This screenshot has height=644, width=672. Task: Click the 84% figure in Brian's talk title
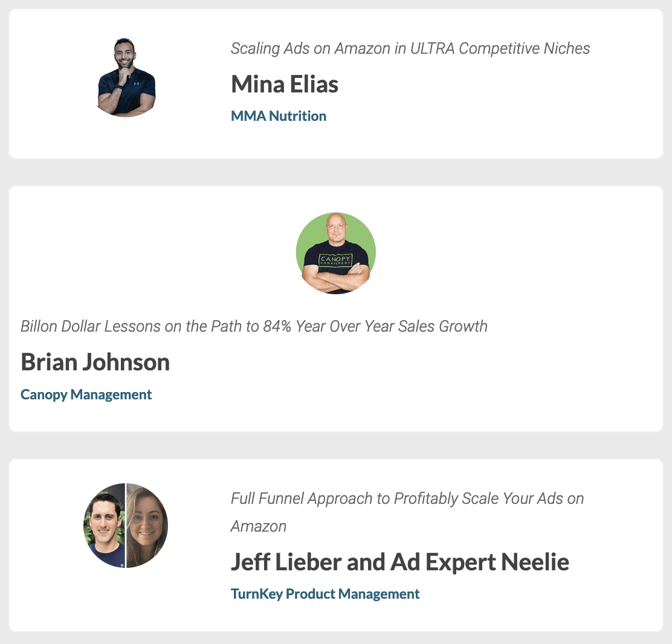click(x=277, y=326)
